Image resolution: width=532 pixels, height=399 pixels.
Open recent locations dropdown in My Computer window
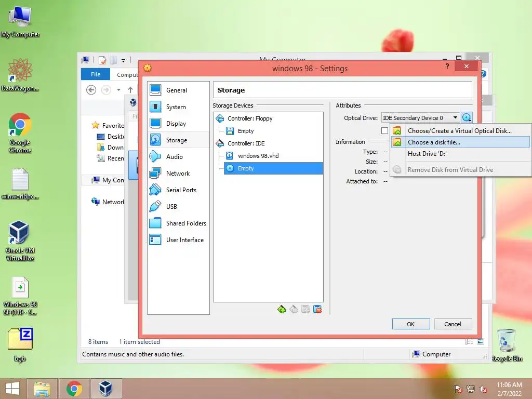click(119, 90)
